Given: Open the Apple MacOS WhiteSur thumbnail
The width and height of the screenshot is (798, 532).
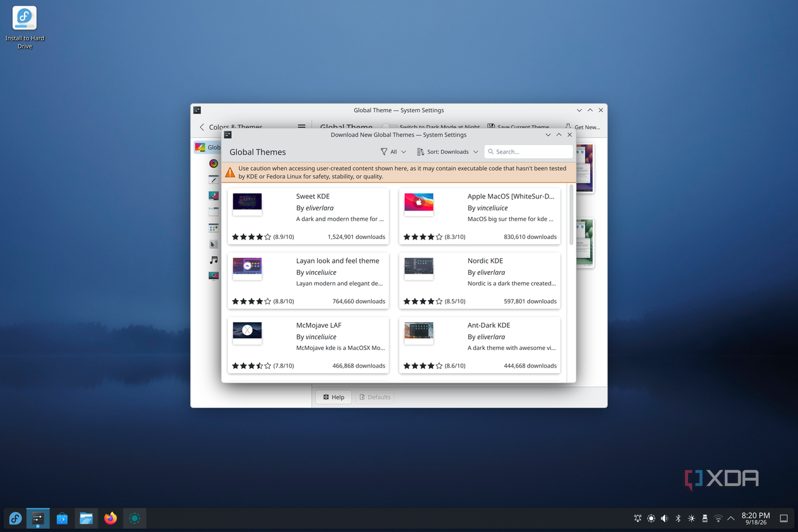Looking at the screenshot, I should [x=419, y=204].
